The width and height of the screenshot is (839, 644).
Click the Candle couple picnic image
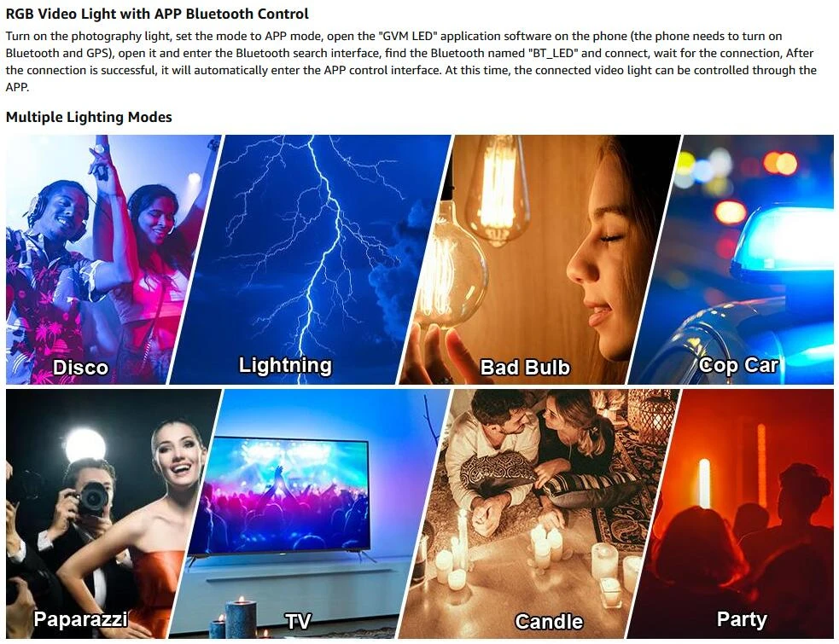[538, 513]
